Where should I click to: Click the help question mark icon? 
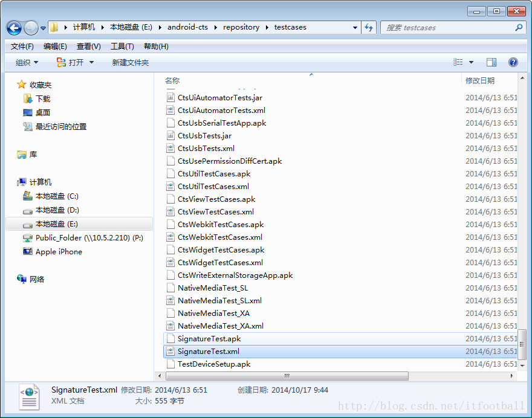[x=513, y=62]
